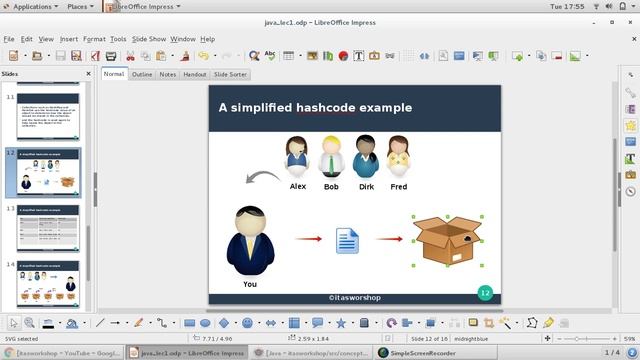640x360 pixels.
Task: Click the zoom out minus button
Action: pyautogui.click(x=560, y=339)
